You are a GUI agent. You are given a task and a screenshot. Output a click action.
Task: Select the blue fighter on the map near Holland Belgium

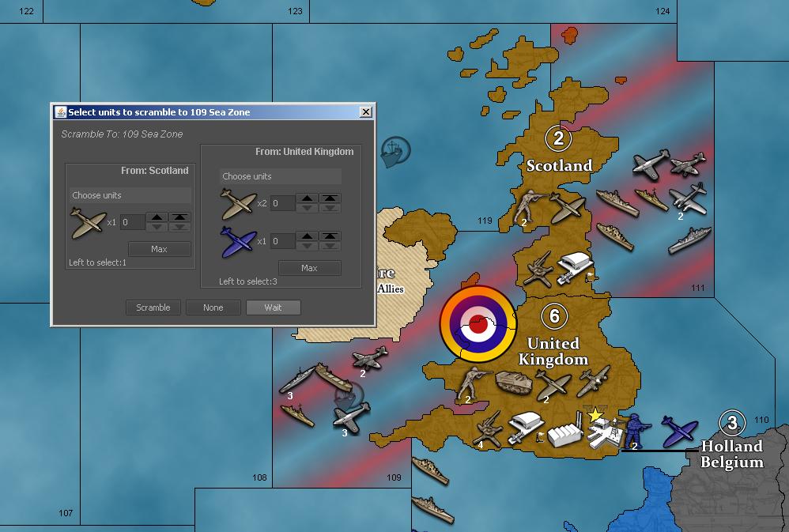[x=679, y=429]
